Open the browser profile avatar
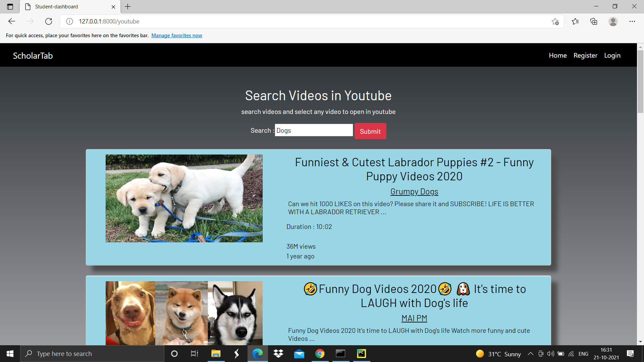This screenshot has width=644, height=362. pos(613,21)
